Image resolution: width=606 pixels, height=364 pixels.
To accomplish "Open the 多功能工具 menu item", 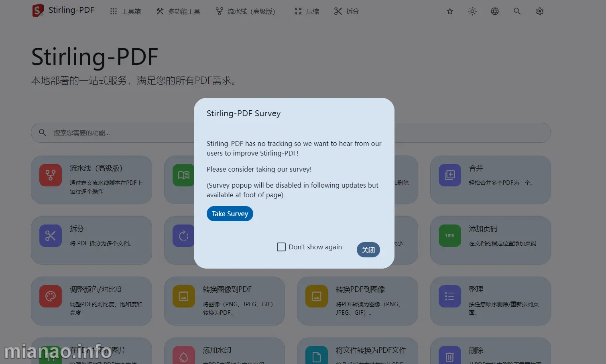I will tap(178, 11).
